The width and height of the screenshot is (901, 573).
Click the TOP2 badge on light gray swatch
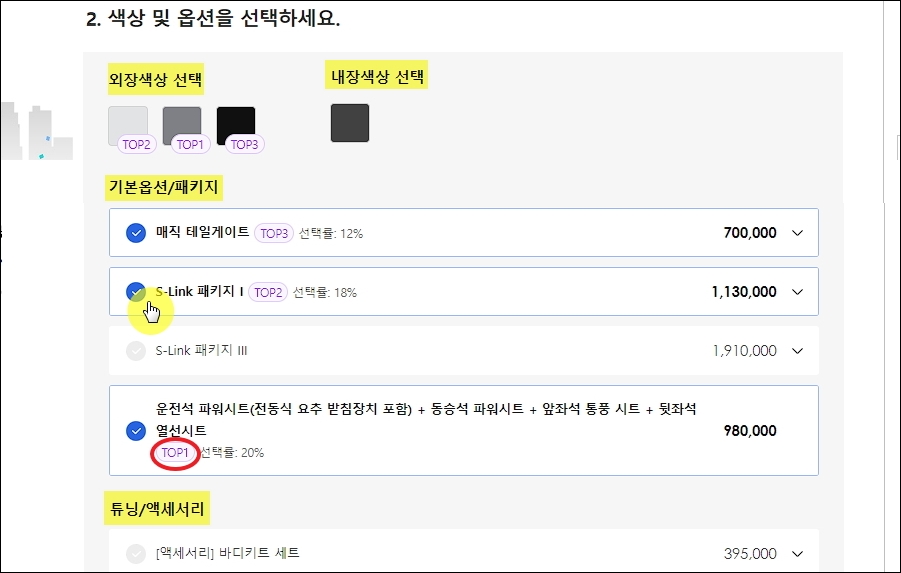[137, 144]
